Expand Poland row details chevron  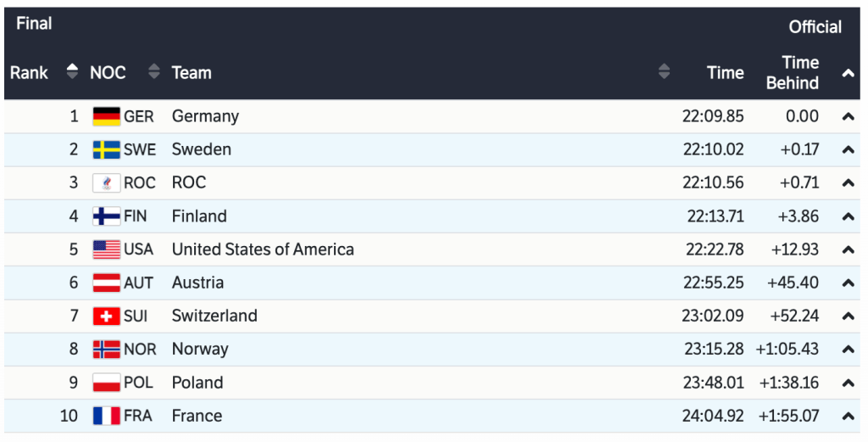848,383
